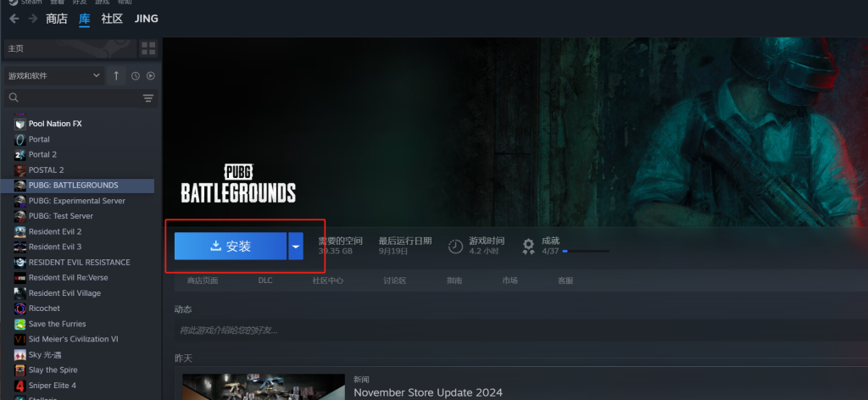Screen dimensions: 868x400
Task: Open the DLC tab
Action: coord(265,281)
